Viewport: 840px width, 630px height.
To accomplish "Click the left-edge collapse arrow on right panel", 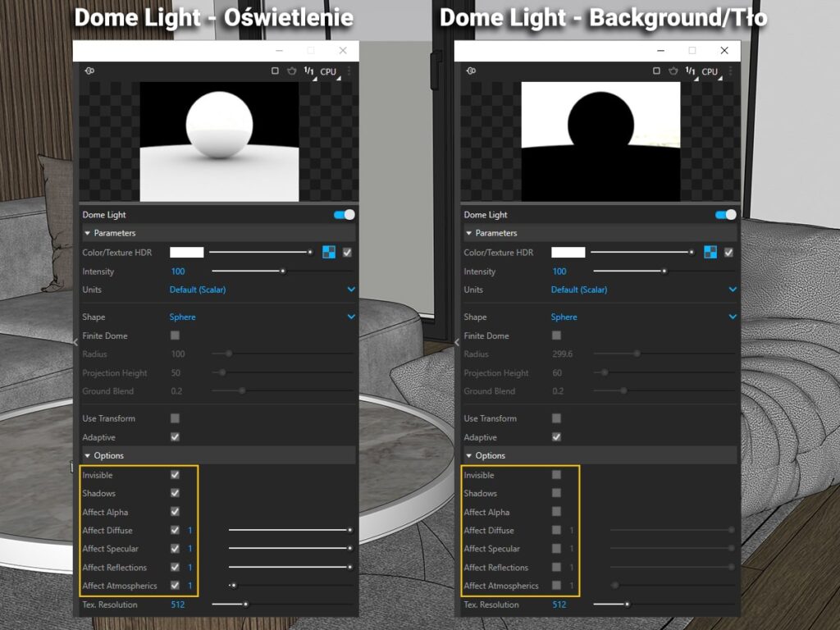I will point(458,342).
